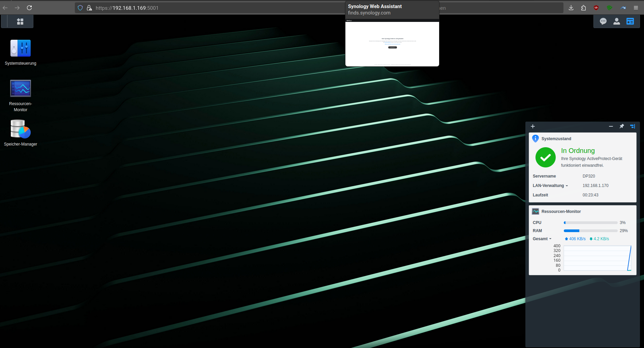Toggle the widgets panel icon

point(630,22)
